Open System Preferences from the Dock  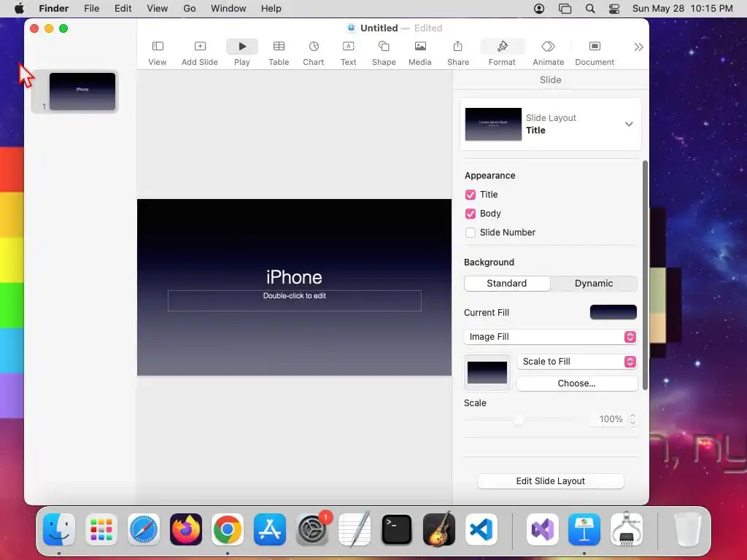click(312, 530)
